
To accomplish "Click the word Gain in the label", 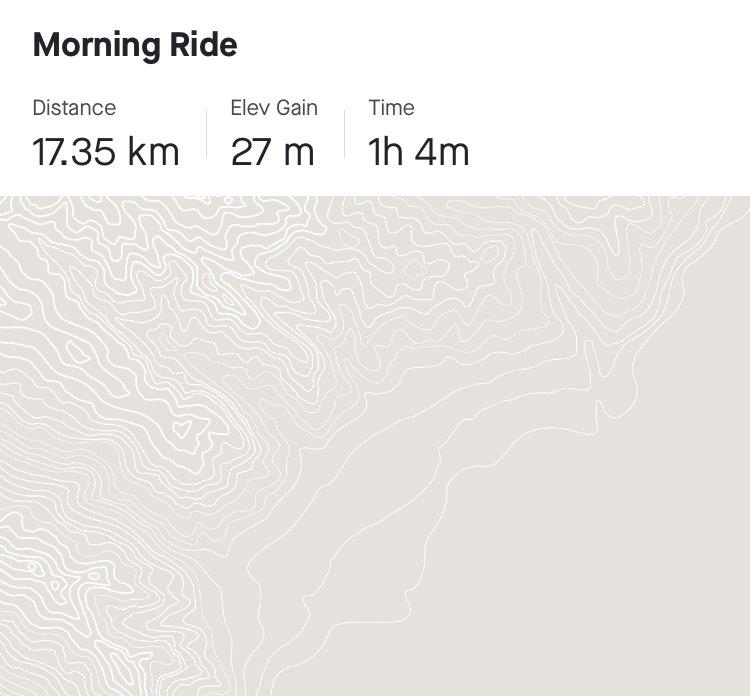I will pyautogui.click(x=296, y=108).
